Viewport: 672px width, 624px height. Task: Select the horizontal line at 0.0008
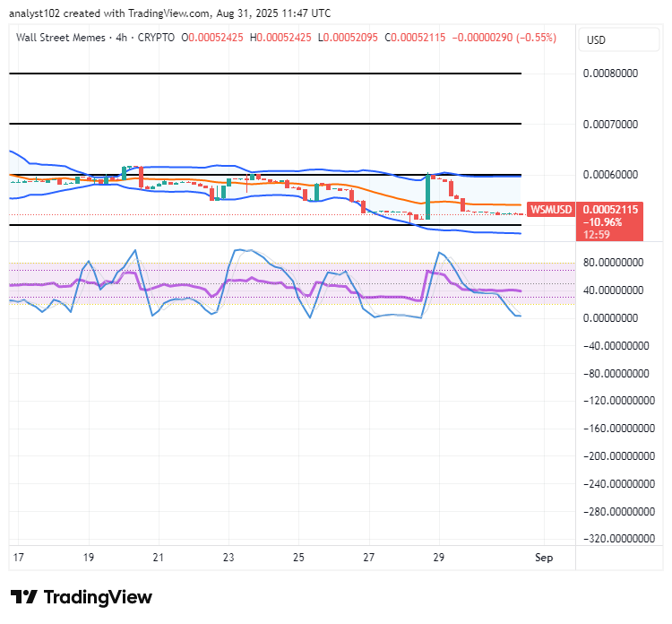[x=265, y=74]
